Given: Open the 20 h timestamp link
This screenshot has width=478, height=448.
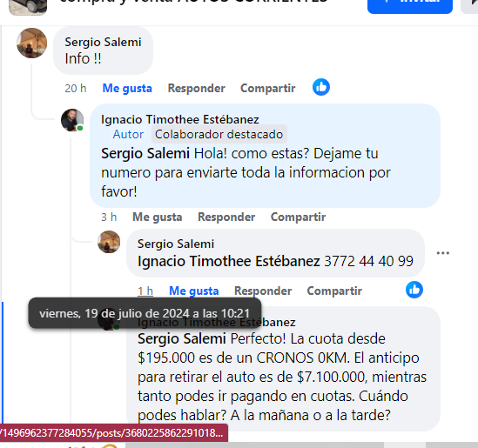Looking at the screenshot, I should (75, 89).
